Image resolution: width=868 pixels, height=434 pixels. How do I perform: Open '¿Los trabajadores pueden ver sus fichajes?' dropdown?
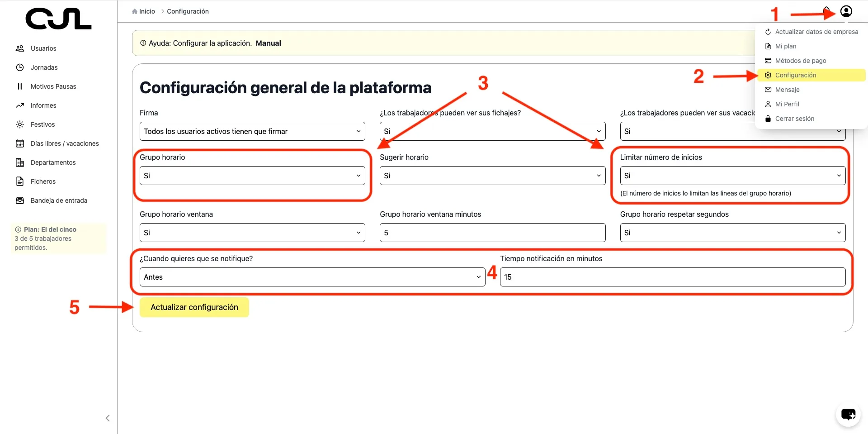(x=492, y=131)
